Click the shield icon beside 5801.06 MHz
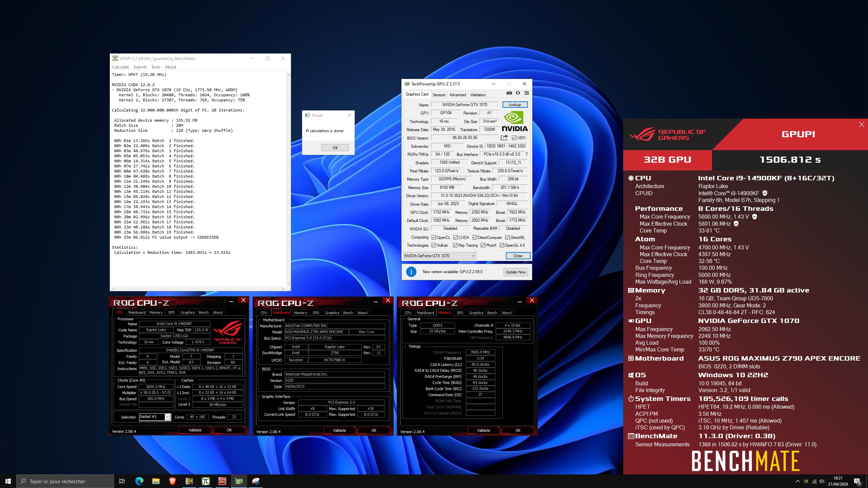The width and height of the screenshot is (868, 488). click(736, 224)
